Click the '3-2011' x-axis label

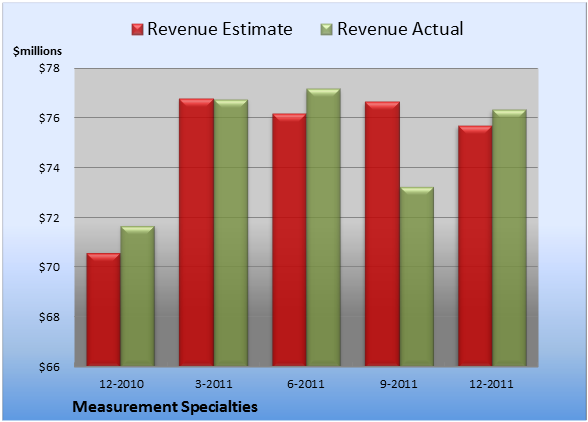pos(214,384)
